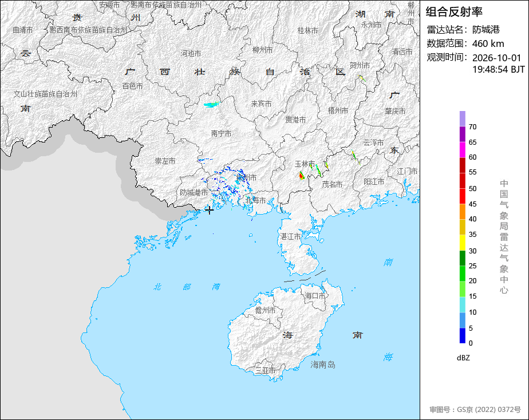Select the 南宁市 city label
This screenshot has width=529, height=420.
click(222, 133)
